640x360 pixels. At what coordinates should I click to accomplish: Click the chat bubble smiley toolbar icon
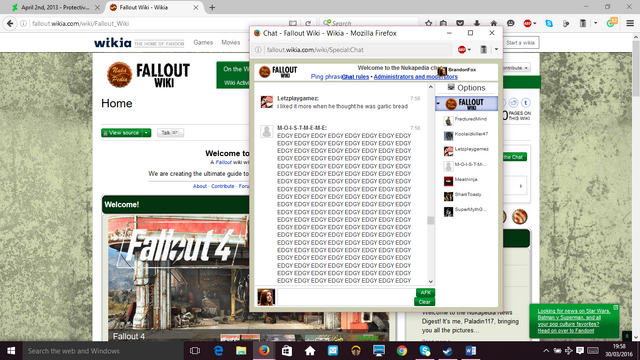[x=510, y=24]
